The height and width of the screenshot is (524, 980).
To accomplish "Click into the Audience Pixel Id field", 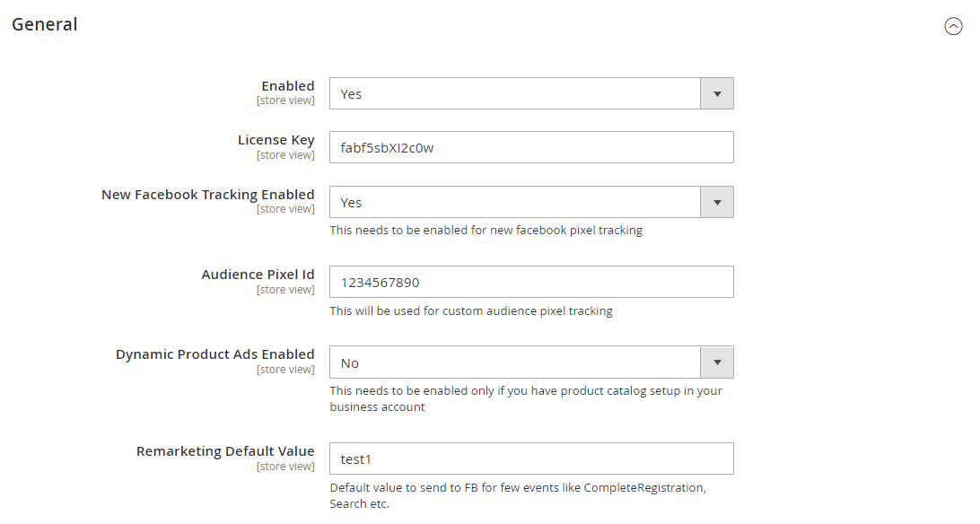I will pyautogui.click(x=531, y=282).
